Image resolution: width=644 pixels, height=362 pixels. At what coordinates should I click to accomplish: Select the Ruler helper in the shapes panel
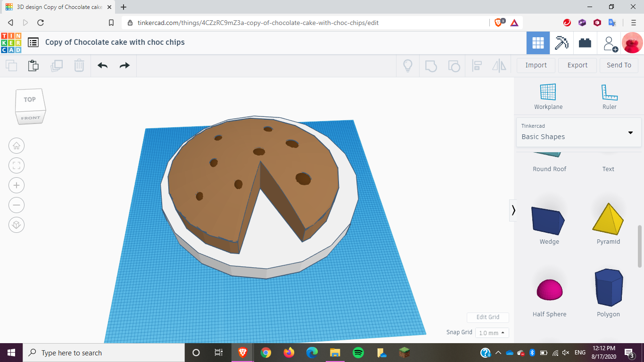[609, 94]
